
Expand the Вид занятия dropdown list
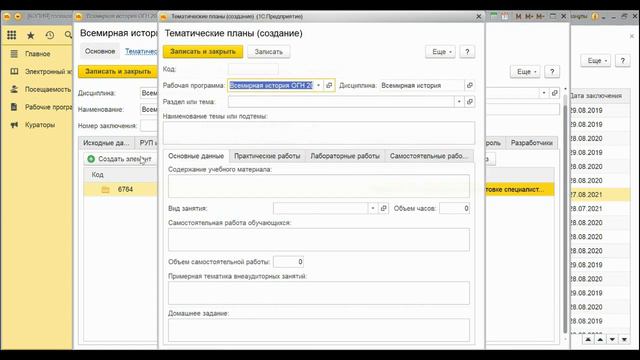373,208
